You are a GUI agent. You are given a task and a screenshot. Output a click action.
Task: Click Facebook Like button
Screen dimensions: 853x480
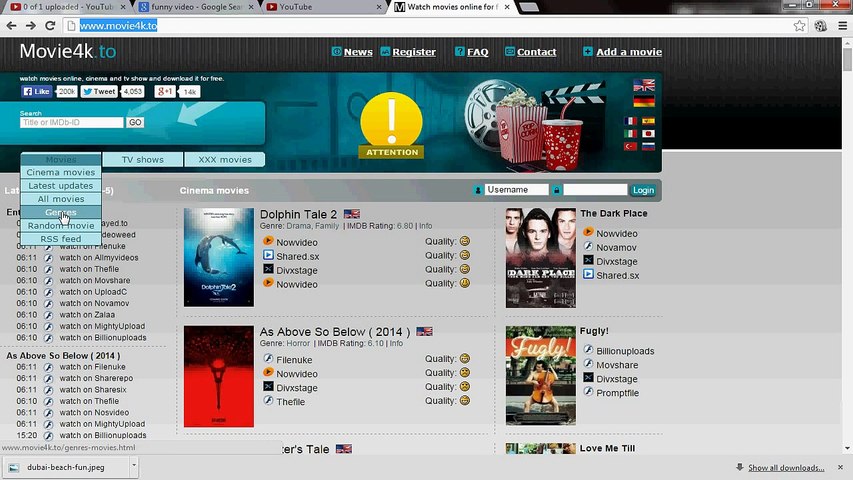(x=36, y=91)
